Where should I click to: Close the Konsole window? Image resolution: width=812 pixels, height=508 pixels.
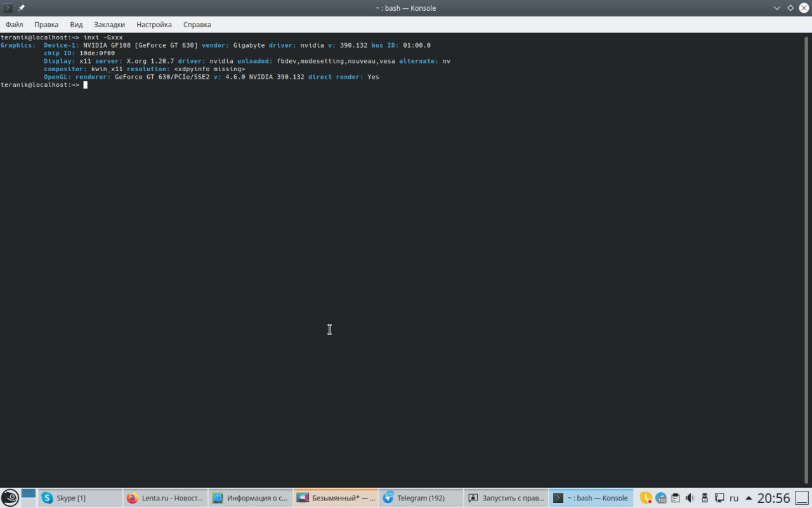(x=804, y=8)
